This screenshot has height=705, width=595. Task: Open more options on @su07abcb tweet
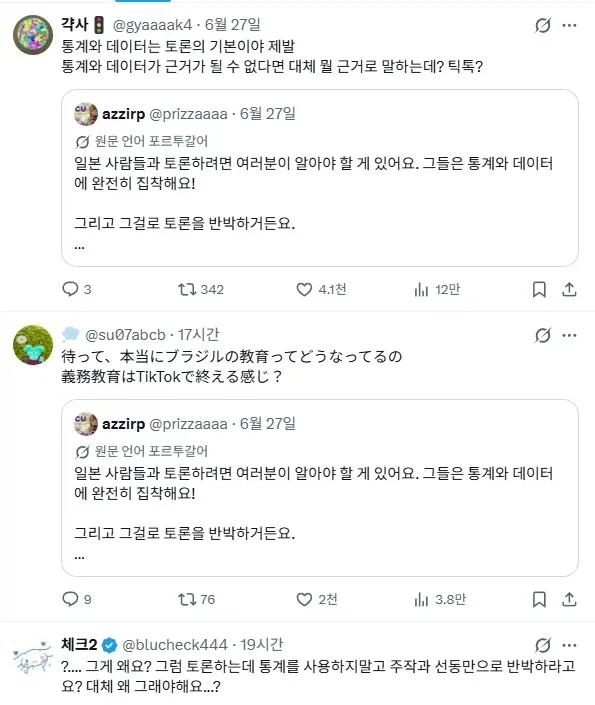click(x=569, y=335)
